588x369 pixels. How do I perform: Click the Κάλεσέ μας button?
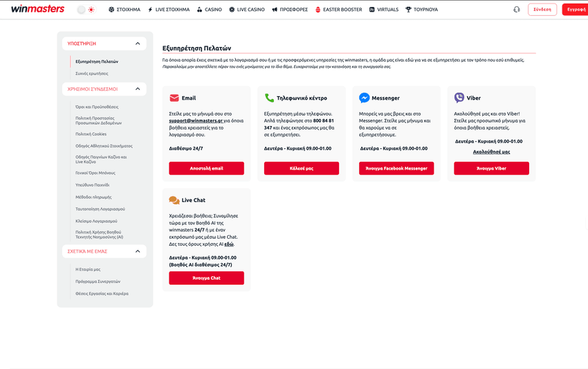coord(302,168)
